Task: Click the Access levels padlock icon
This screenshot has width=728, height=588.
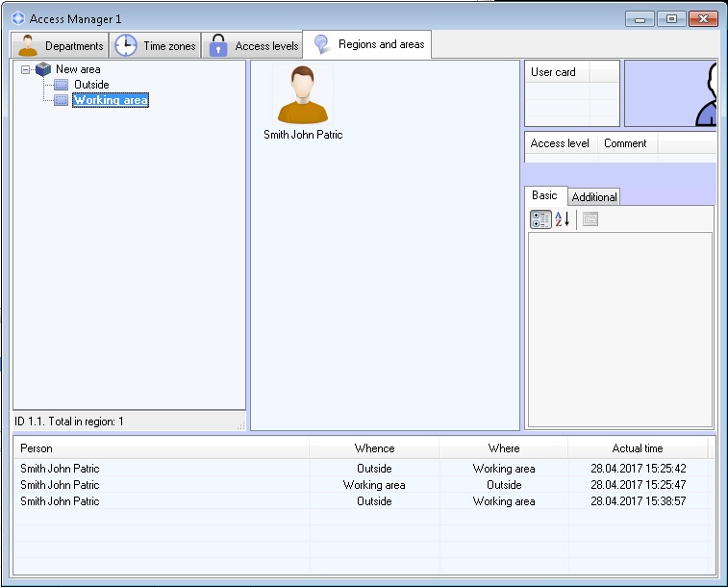Action: (218, 45)
